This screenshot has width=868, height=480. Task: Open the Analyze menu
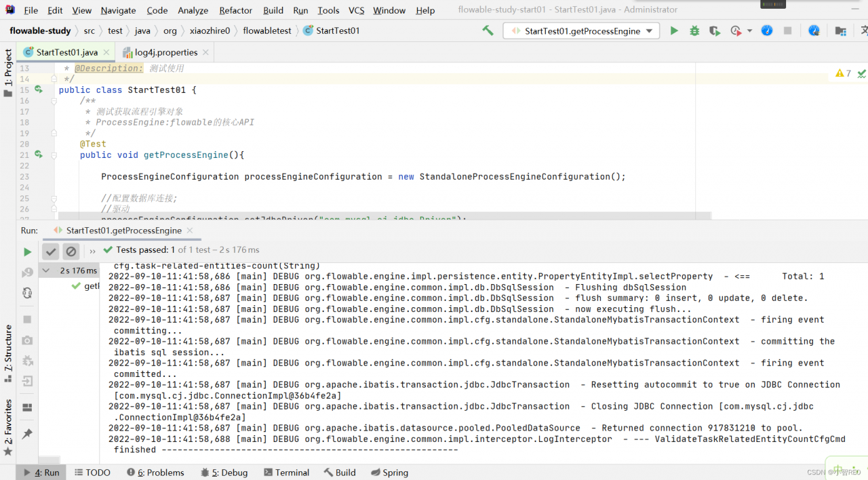[x=193, y=10]
